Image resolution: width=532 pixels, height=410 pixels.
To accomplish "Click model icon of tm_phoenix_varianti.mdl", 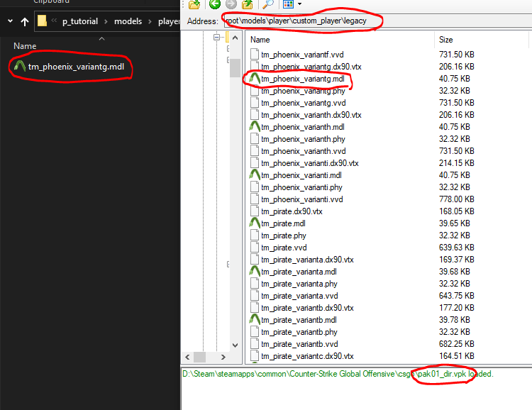I will tap(255, 174).
